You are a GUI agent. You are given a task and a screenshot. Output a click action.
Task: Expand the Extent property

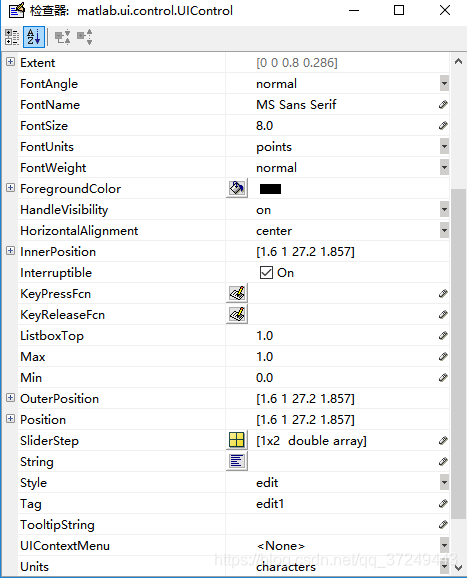click(x=10, y=62)
